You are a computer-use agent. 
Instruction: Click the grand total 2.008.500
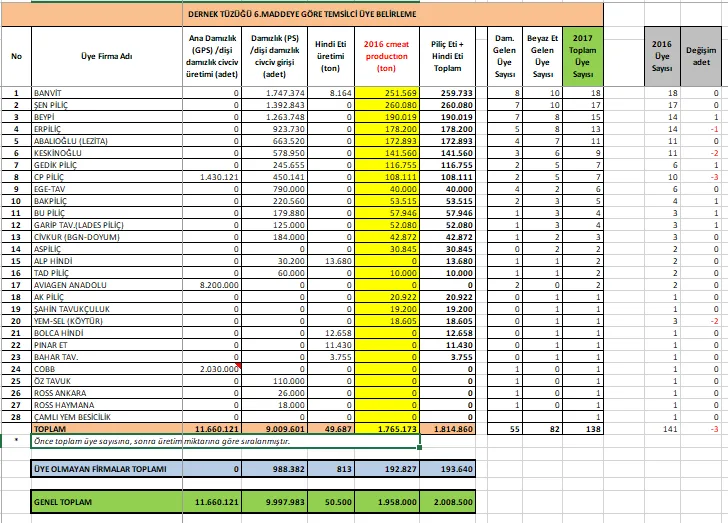click(447, 502)
